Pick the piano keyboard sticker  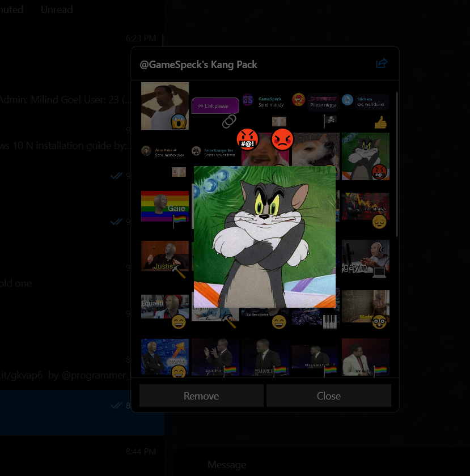click(x=315, y=317)
